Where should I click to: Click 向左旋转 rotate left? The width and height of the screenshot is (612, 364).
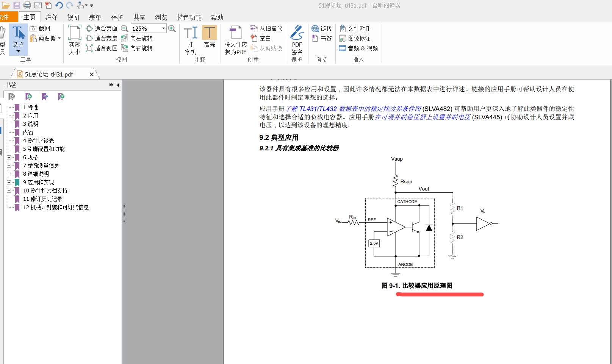coord(137,38)
